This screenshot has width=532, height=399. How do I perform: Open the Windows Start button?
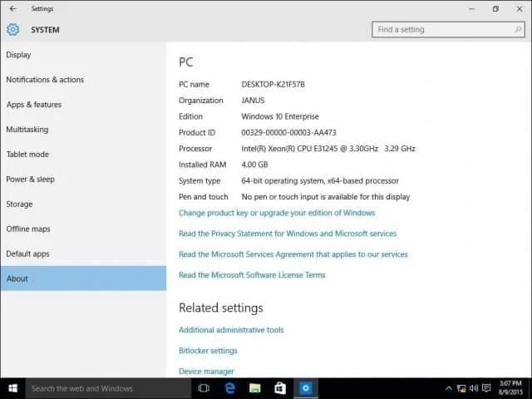[13, 388]
